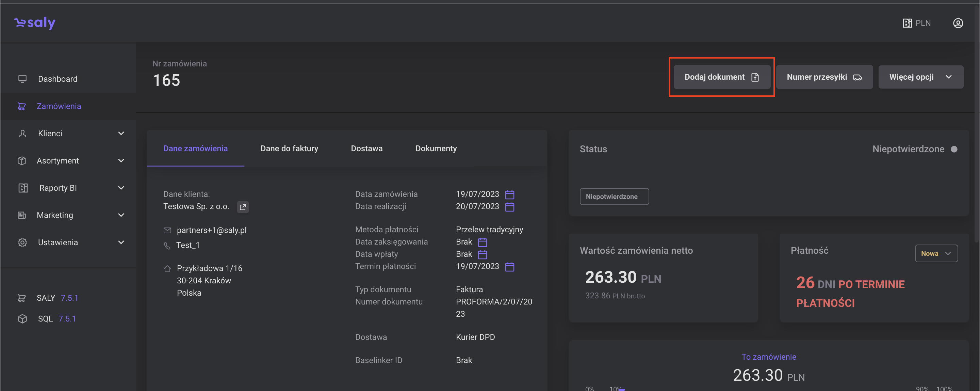
Task: Switch to Dane do faktury tab
Action: tap(289, 148)
